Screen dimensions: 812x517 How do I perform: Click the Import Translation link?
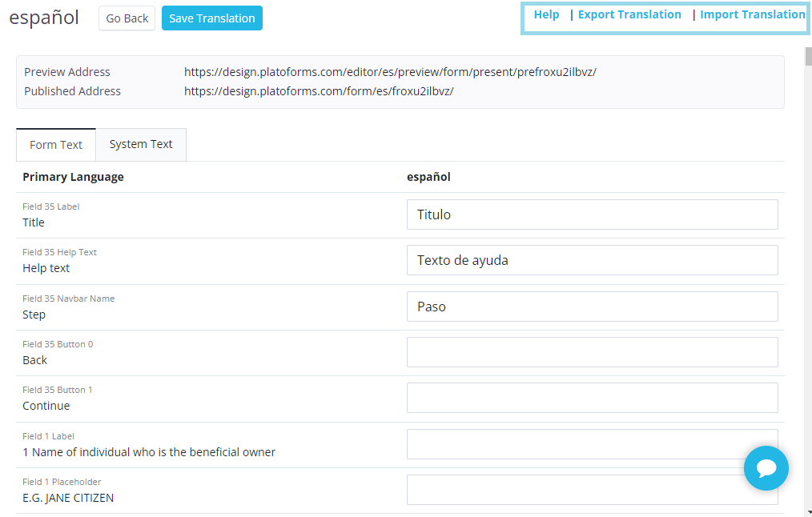[752, 14]
